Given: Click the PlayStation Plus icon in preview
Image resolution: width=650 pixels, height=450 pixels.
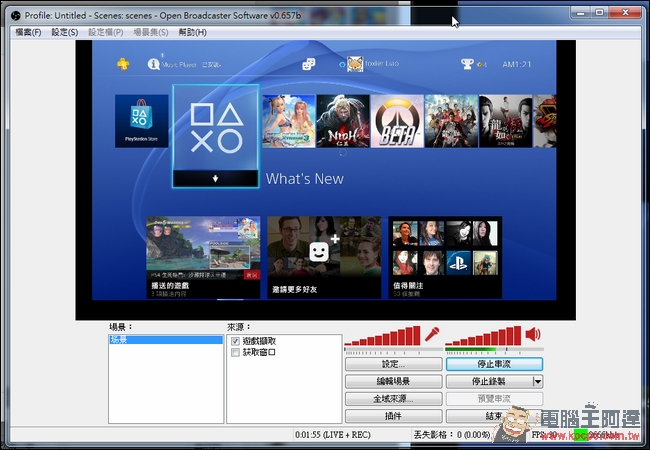Looking at the screenshot, I should 123,64.
